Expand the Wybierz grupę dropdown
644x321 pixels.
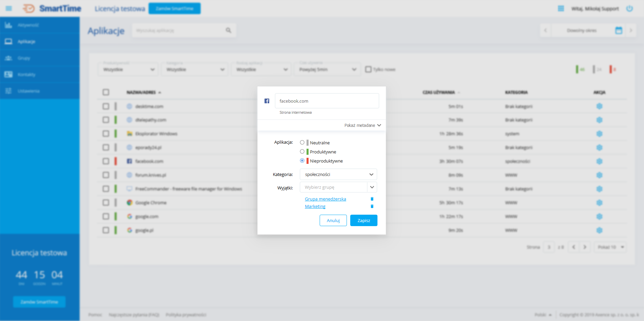[372, 187]
